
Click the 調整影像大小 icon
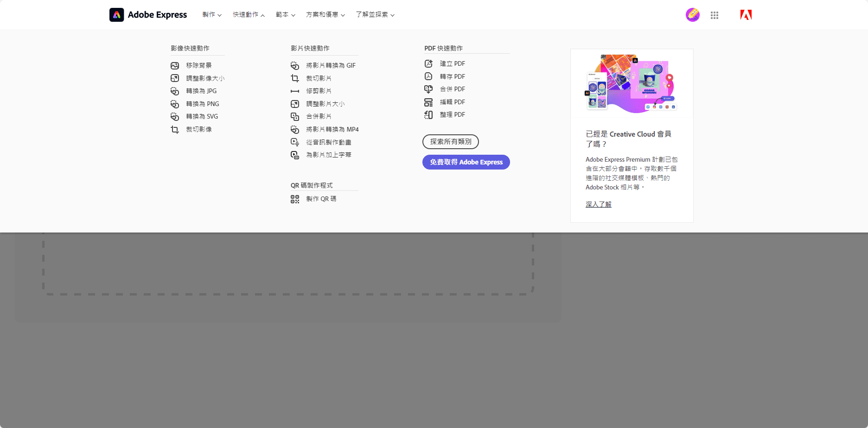(175, 78)
